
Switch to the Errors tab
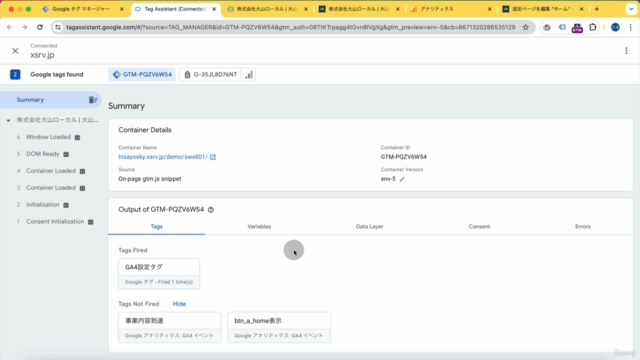(583, 227)
